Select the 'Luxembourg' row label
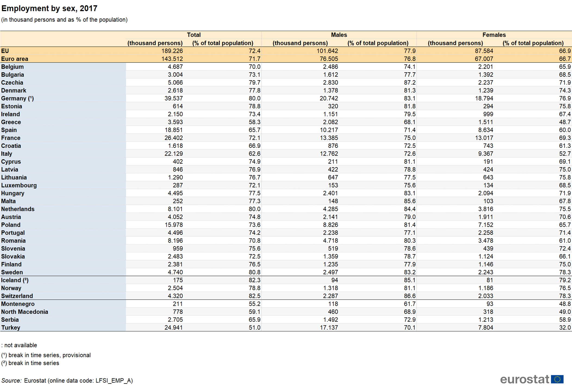Screen dimensions: 572x392 click(19, 185)
